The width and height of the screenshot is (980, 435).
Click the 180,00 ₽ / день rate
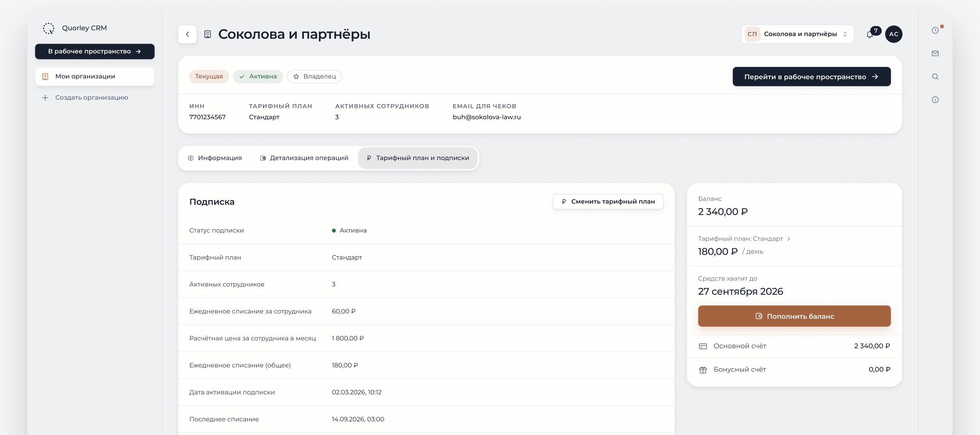pyautogui.click(x=730, y=252)
